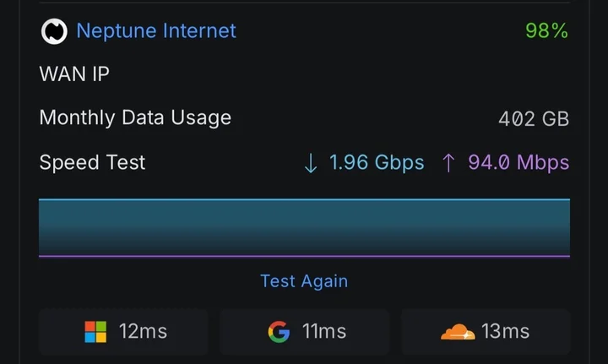Click the 12ms Microsoft latency value
The height and width of the screenshot is (364, 608).
pos(143,332)
